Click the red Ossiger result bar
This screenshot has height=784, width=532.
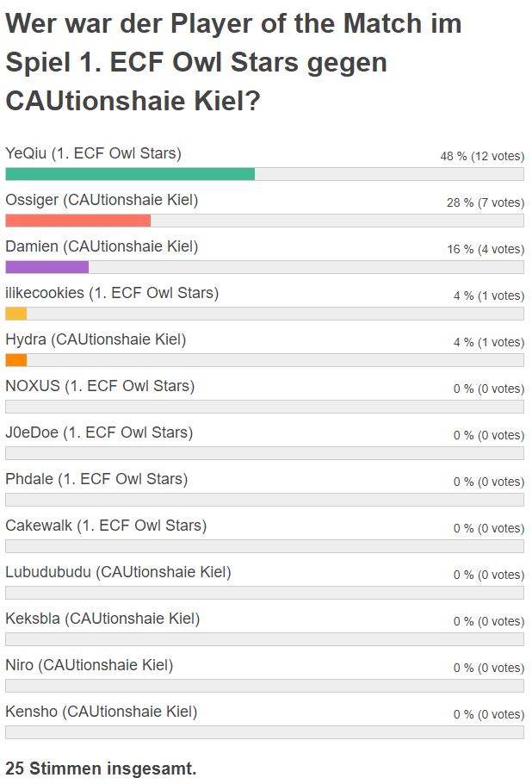pos(78,221)
